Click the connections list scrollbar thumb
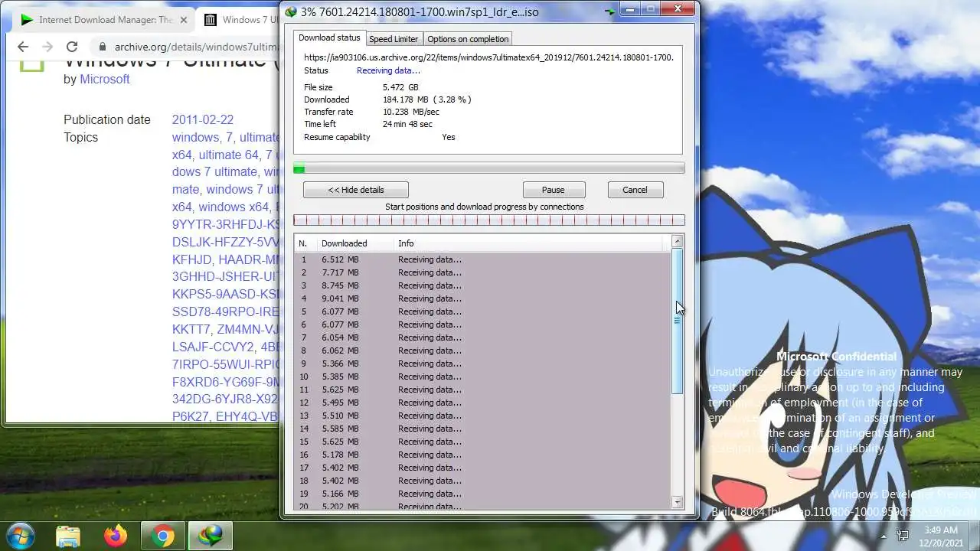980x551 pixels. 677,321
